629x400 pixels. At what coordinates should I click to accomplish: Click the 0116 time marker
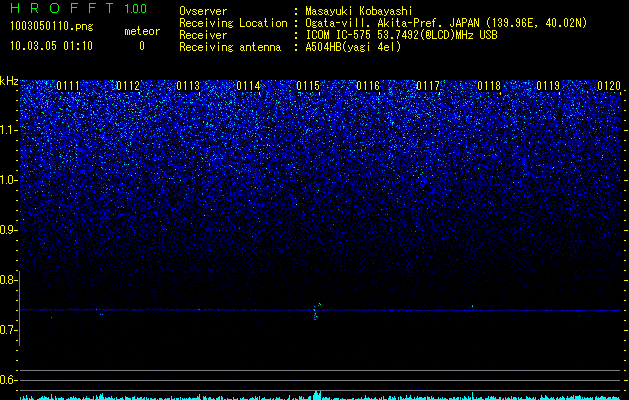[368, 86]
